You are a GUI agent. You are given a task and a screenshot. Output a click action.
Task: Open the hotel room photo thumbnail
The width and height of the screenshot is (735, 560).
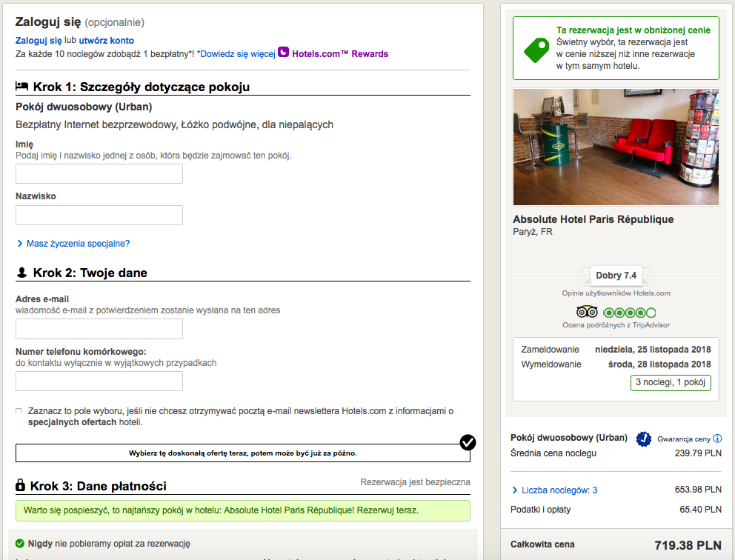tap(616, 147)
